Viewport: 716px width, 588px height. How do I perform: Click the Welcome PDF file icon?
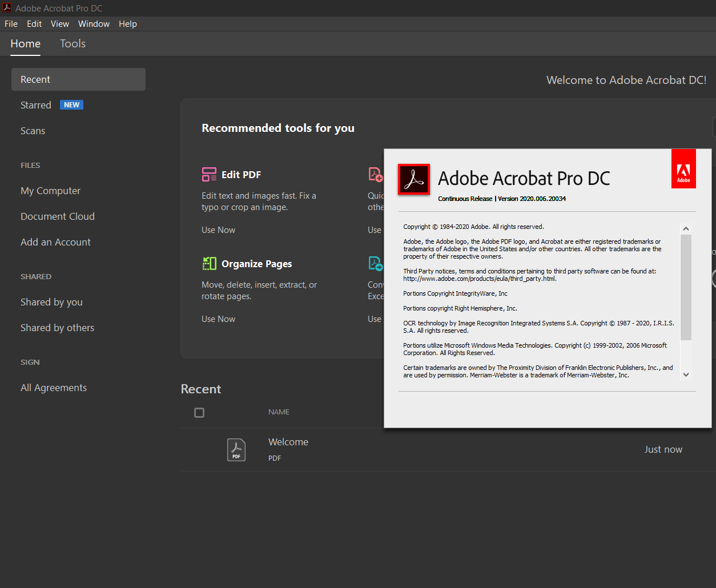point(236,449)
